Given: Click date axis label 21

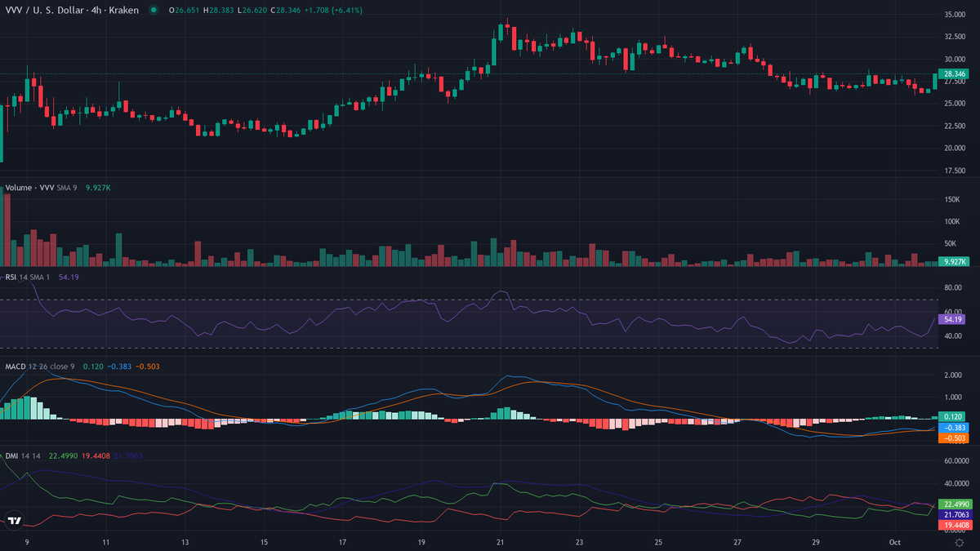Looking at the screenshot, I should click(500, 542).
